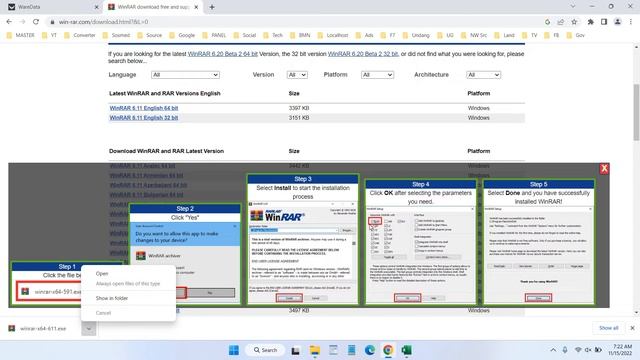The height and width of the screenshot is (360, 640).
Task: Open Excel from taskbar
Action: click(x=406, y=350)
